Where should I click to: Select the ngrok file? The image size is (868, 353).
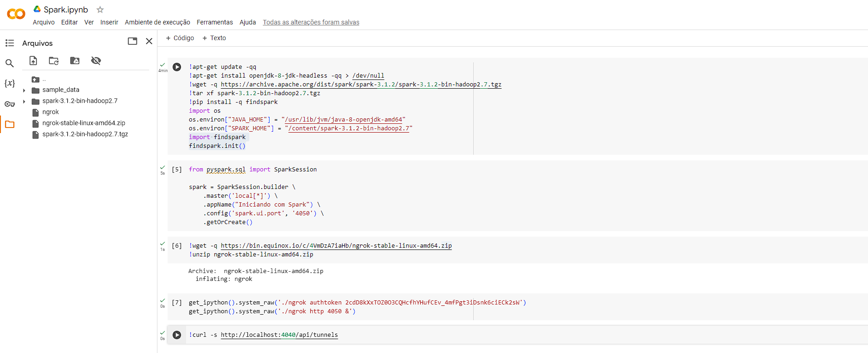click(x=50, y=112)
